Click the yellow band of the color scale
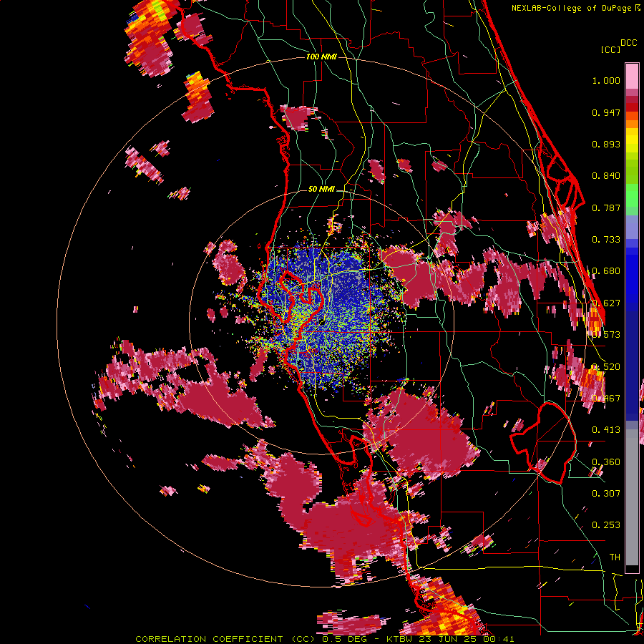This screenshot has width=644, height=644. click(x=632, y=140)
